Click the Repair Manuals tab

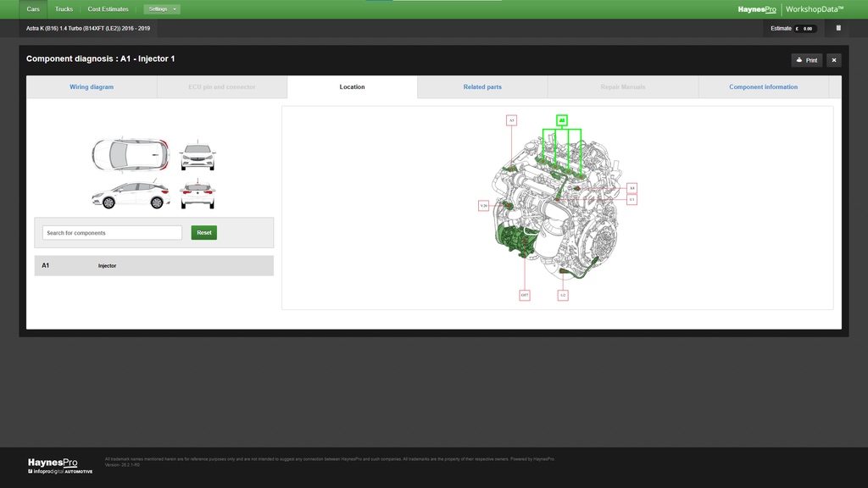[x=623, y=87]
